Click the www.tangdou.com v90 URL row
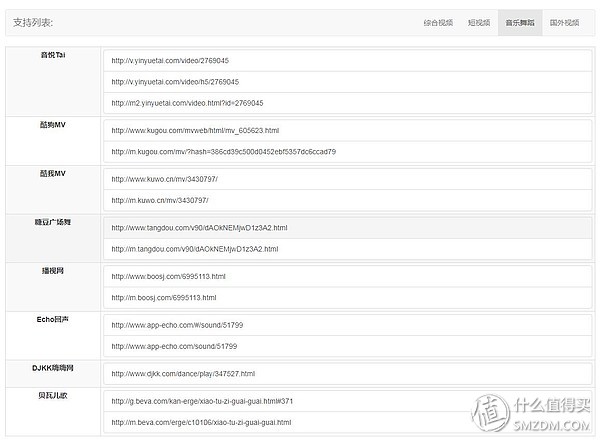Screen dimensions: 600x442 click(347, 228)
